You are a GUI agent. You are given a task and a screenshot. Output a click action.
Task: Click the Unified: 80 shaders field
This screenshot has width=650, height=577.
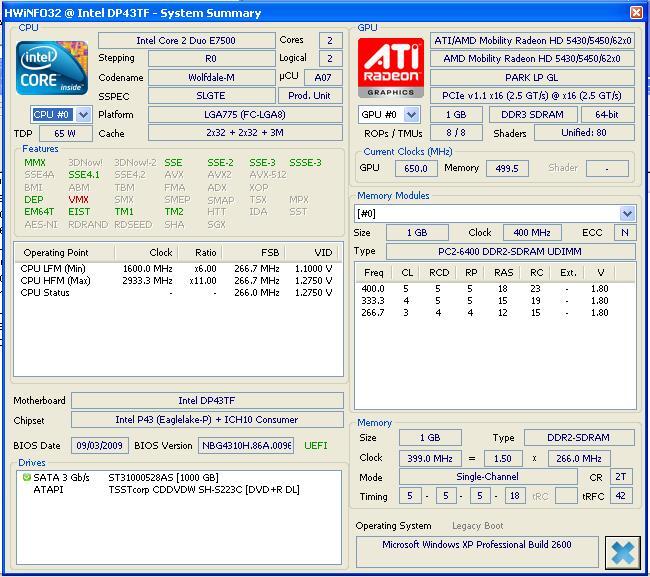coord(584,133)
